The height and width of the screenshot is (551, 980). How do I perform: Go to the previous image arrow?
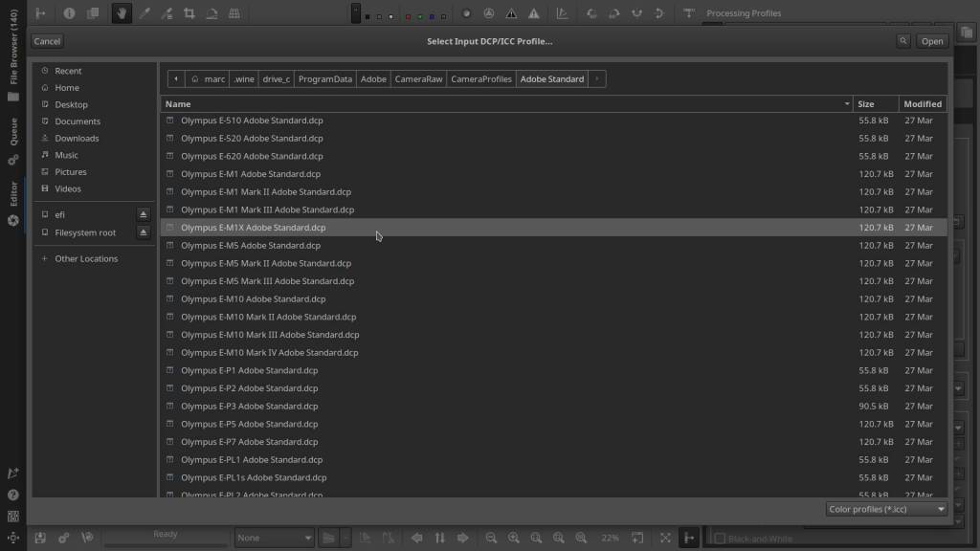[417, 538]
